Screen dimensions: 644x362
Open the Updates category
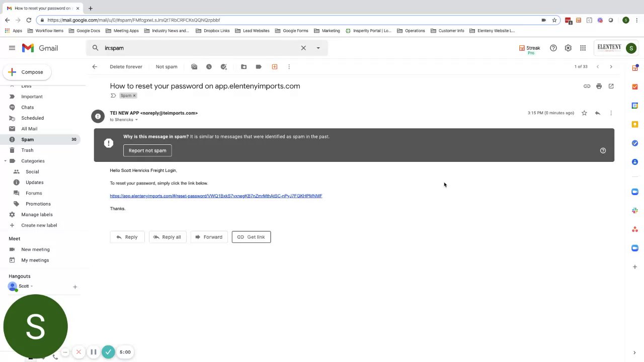point(35,183)
